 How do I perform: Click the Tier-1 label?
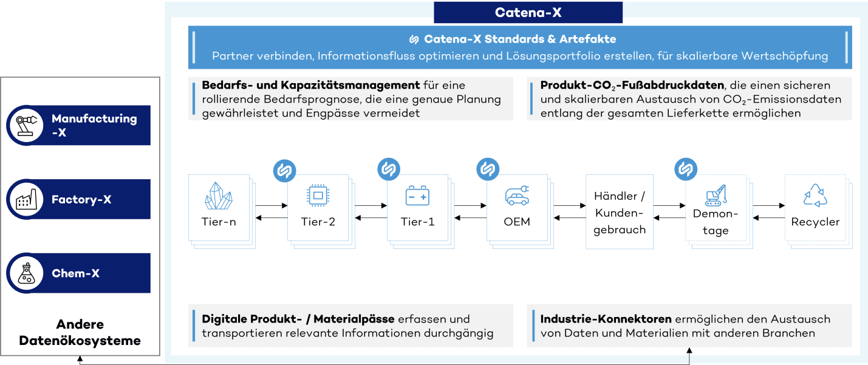point(417,222)
